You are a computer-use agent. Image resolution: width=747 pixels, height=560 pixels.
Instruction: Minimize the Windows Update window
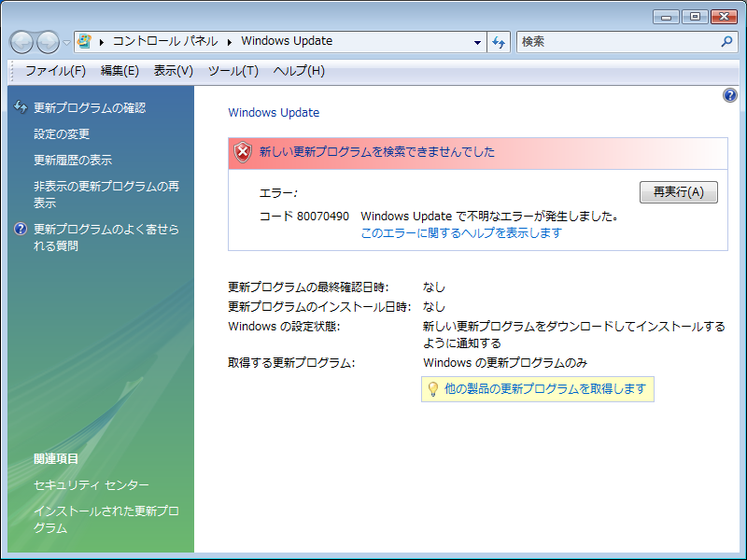[x=666, y=17]
